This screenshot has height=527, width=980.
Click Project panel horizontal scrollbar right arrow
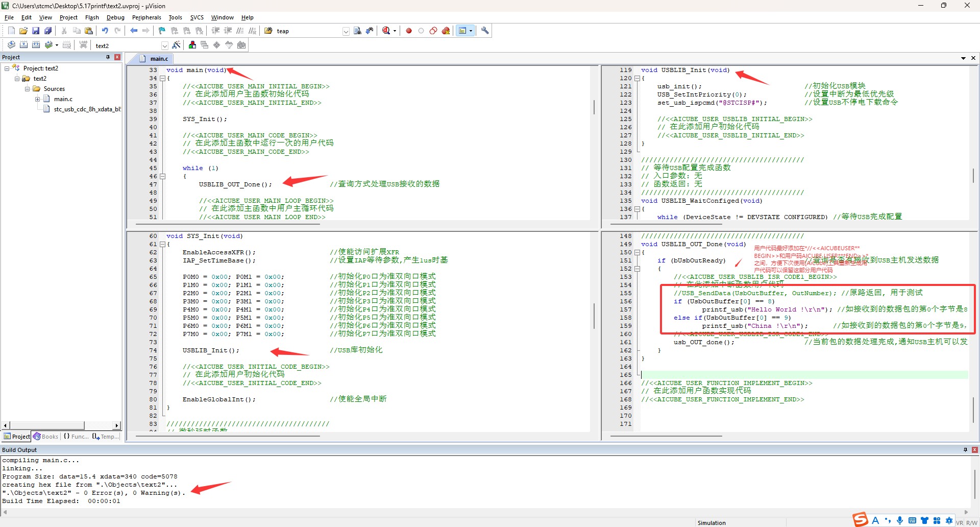117,425
